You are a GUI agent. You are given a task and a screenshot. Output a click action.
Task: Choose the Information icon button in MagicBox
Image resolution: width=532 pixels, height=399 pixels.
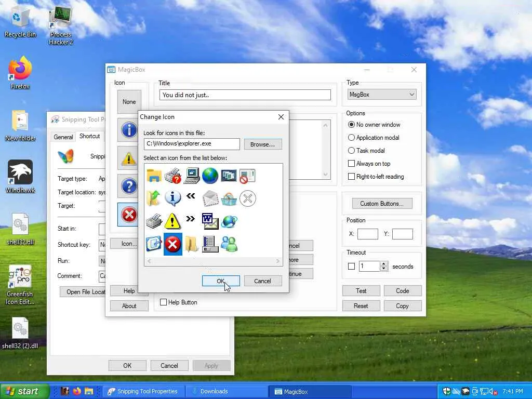click(x=129, y=130)
